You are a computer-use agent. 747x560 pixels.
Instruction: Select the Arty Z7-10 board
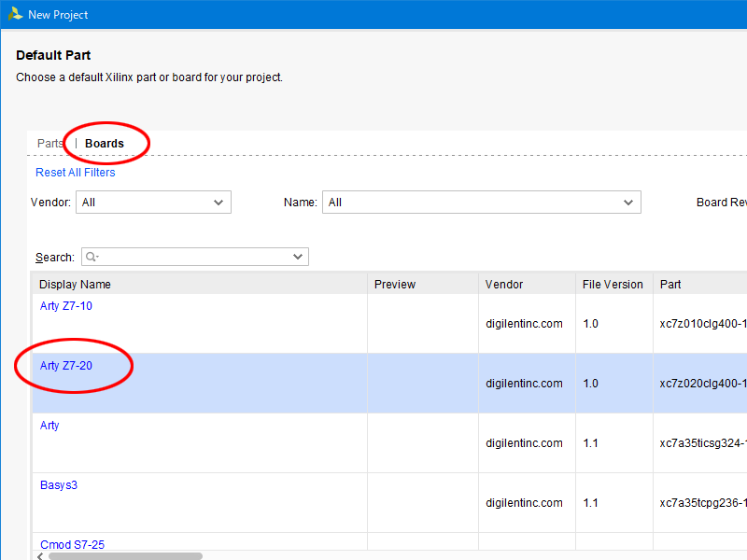point(66,306)
